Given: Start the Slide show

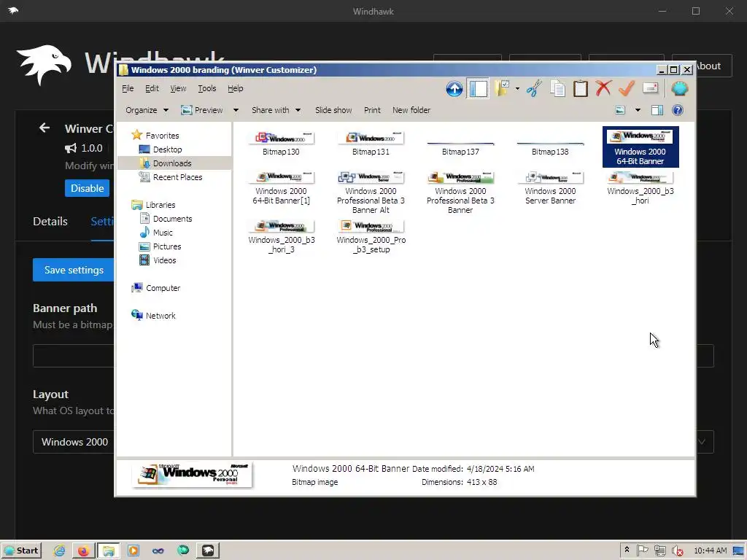Looking at the screenshot, I should [333, 110].
